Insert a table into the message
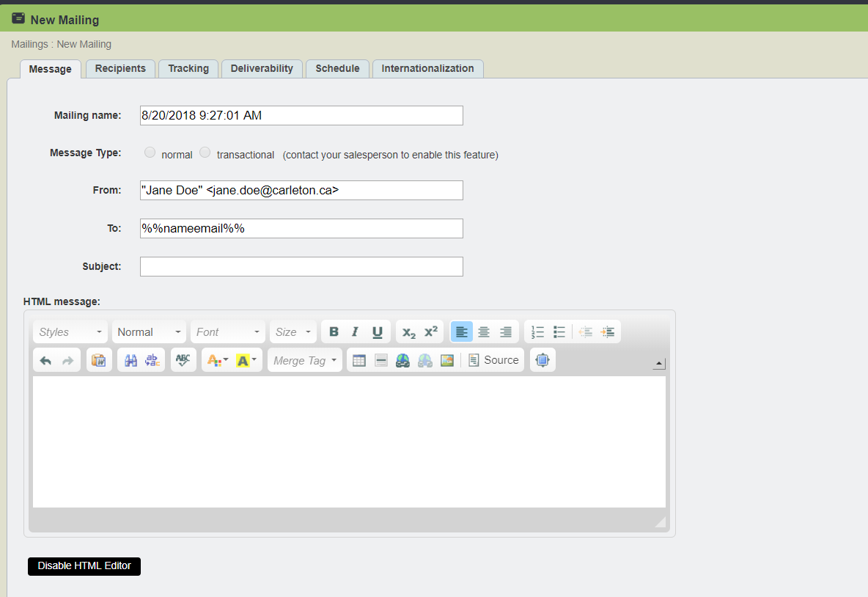 359,360
